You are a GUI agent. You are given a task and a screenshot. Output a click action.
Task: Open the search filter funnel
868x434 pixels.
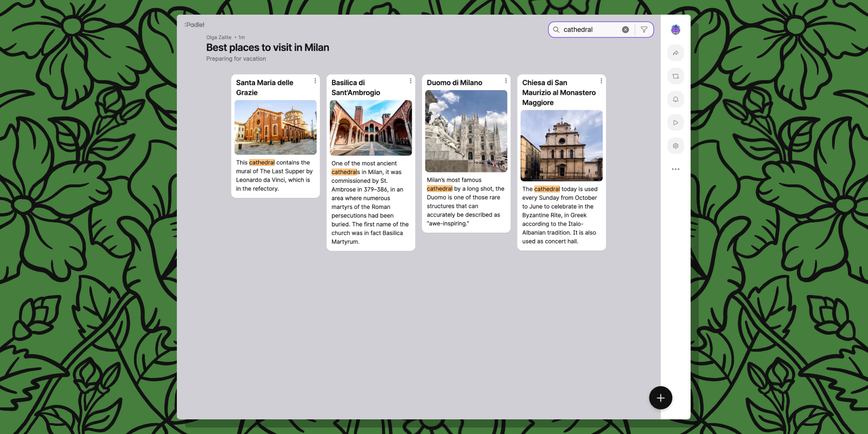click(x=644, y=30)
